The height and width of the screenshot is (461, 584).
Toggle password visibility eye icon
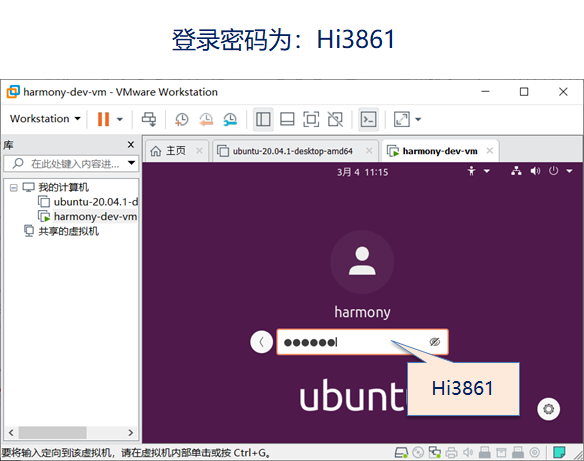pos(435,342)
